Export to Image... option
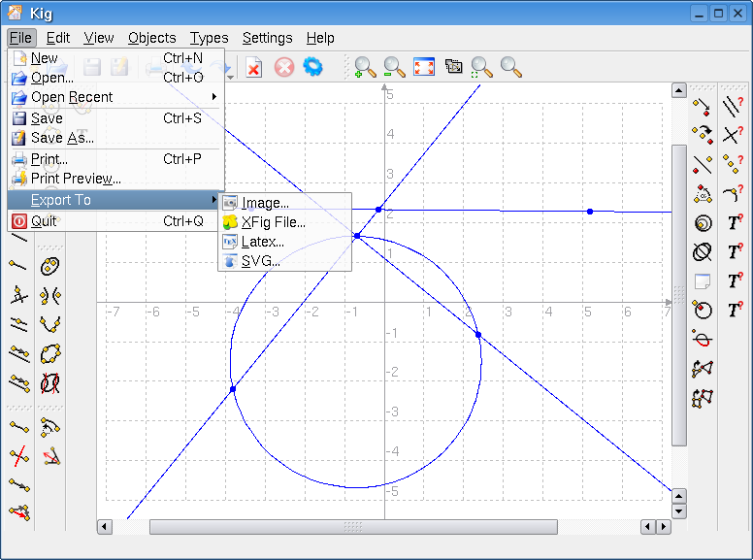753x560 pixels. click(x=284, y=203)
